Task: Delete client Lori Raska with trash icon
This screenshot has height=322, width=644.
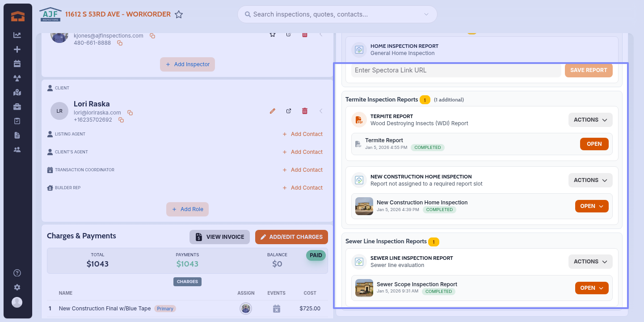Action: pos(305,111)
